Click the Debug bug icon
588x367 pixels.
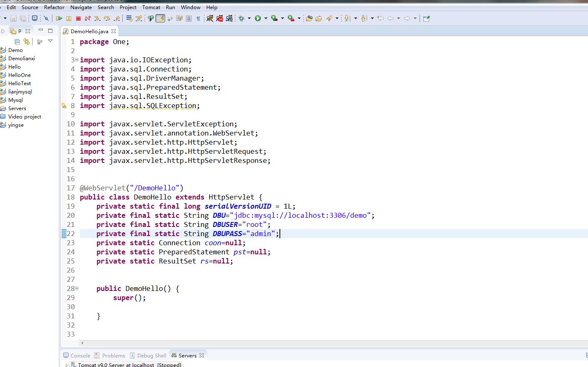(242, 18)
